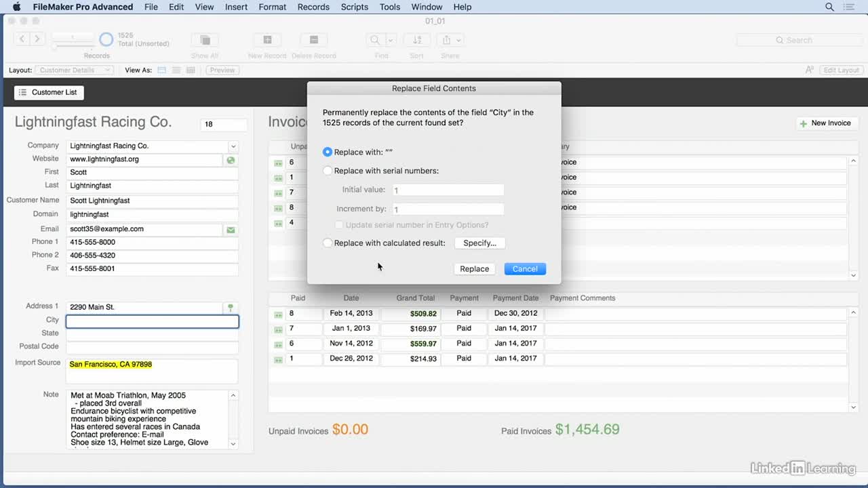Click the formatting bar text icon
868x488 pixels.
pyautogui.click(x=809, y=70)
